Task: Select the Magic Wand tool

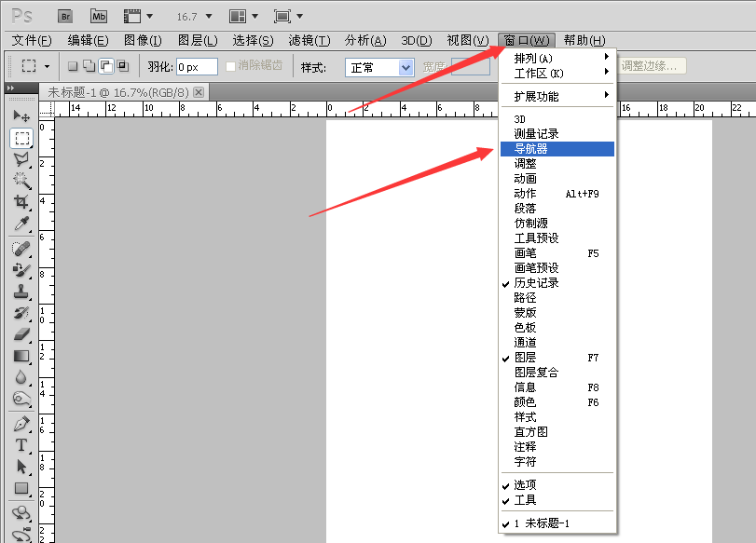Action: pos(21,180)
